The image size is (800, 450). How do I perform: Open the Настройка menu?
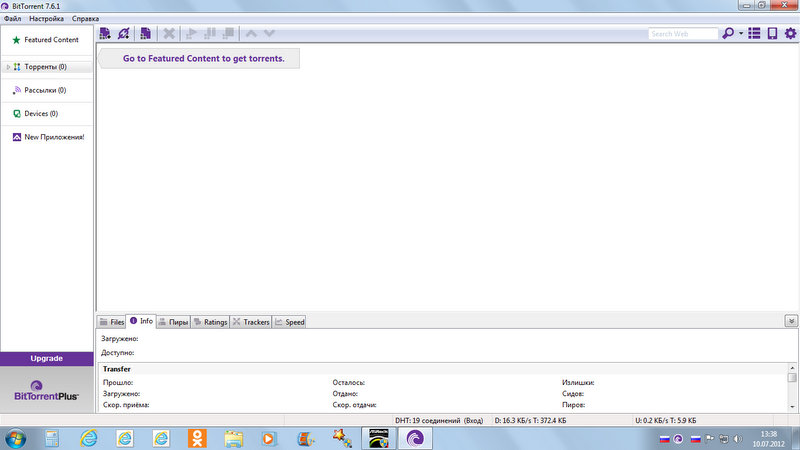pyautogui.click(x=46, y=19)
